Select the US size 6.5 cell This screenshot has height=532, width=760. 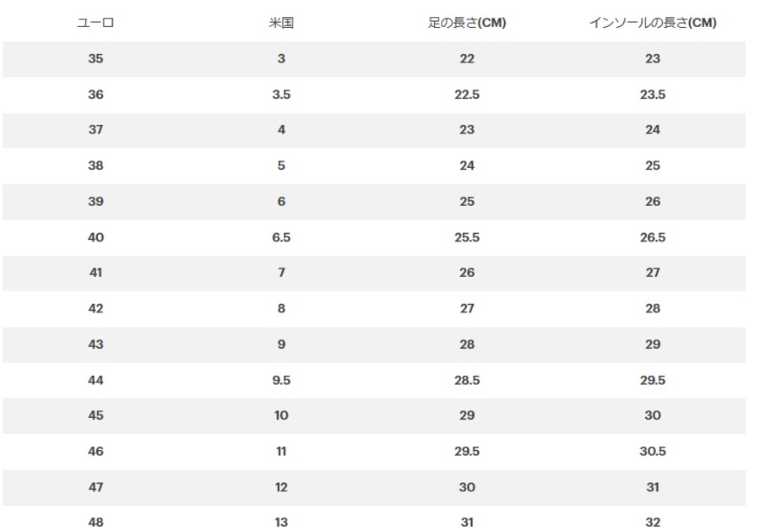(281, 237)
